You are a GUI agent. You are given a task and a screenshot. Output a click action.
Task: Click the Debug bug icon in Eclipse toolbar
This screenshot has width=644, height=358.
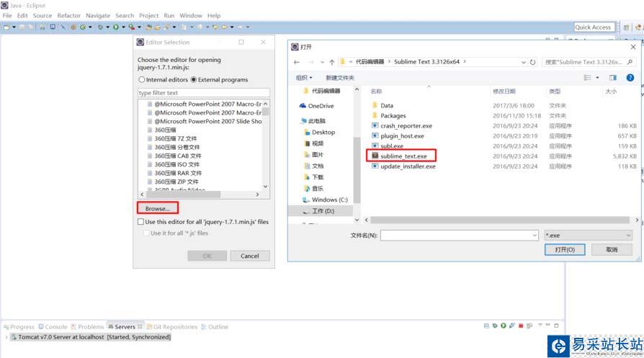(100, 27)
